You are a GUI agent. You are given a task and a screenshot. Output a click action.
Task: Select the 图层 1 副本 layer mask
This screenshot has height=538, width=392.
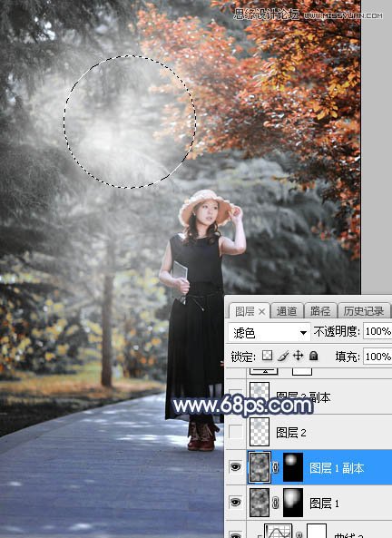[293, 467]
